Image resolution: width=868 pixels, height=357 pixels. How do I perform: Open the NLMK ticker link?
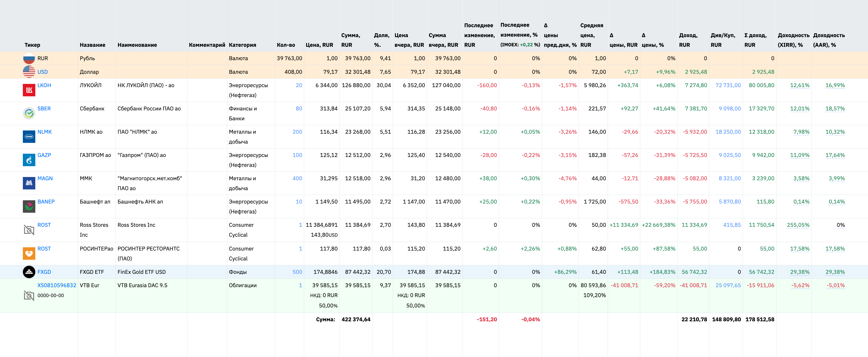[45, 132]
